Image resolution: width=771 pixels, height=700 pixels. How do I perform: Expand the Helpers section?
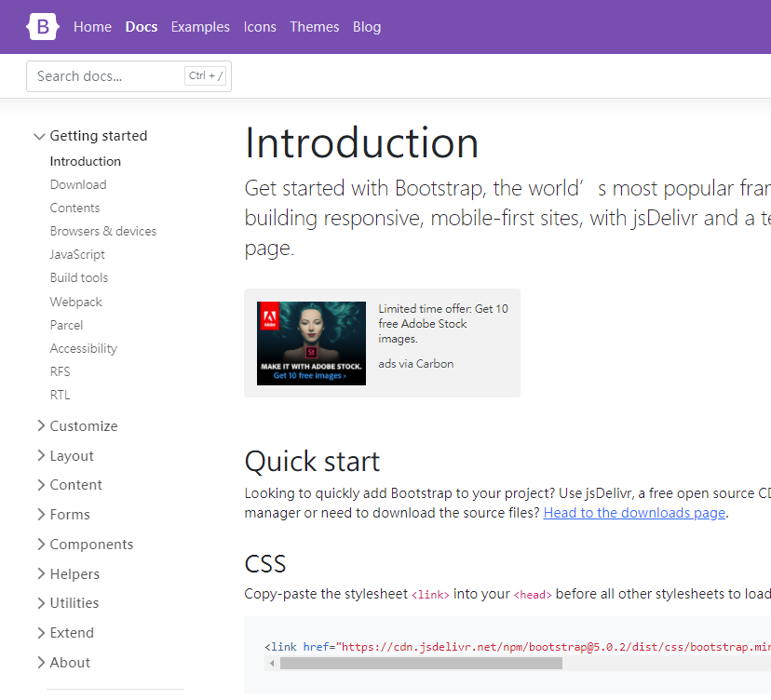68,573
